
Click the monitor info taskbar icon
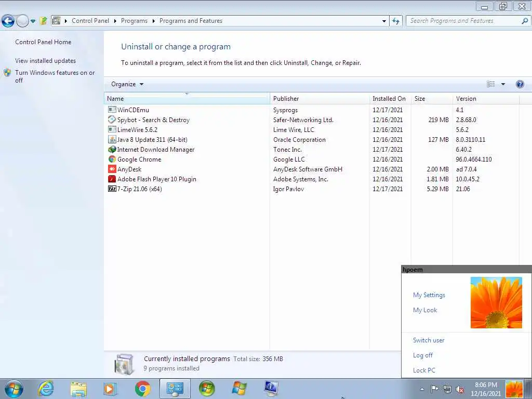(x=271, y=389)
